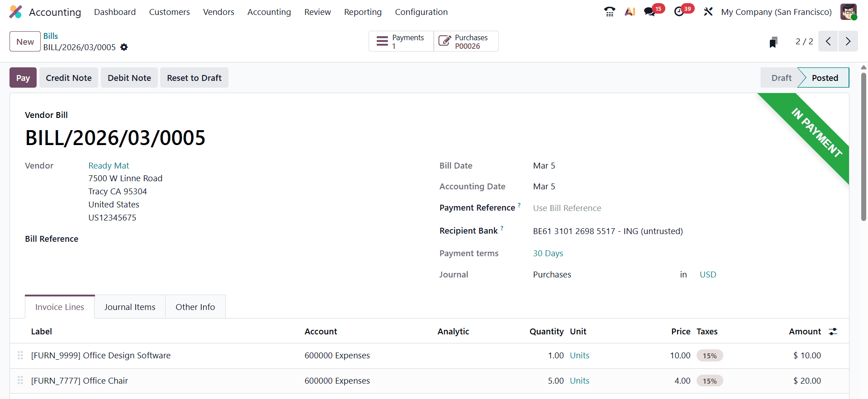The width and height of the screenshot is (868, 399).
Task: Click the 2 / 2 pager counter
Action: pos(804,41)
